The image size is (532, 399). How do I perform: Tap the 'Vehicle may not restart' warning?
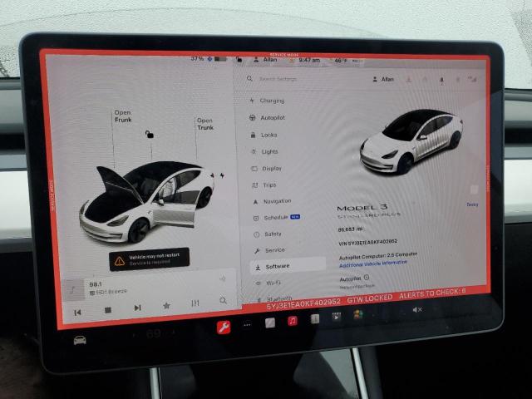tap(150, 259)
